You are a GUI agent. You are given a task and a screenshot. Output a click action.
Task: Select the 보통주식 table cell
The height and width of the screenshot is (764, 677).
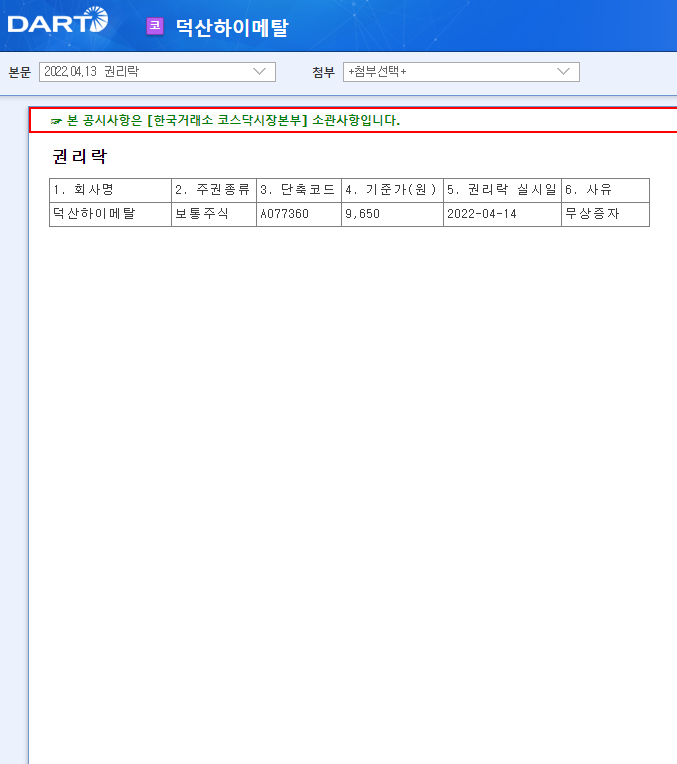tap(214, 214)
